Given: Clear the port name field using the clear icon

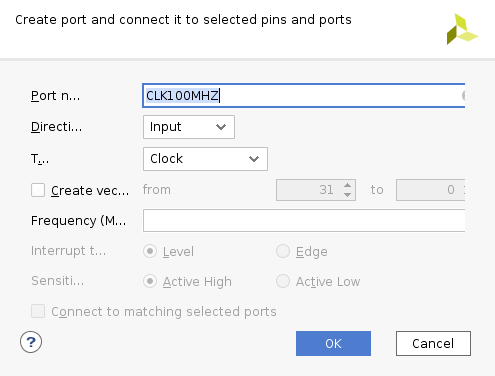Looking at the screenshot, I should click(463, 96).
